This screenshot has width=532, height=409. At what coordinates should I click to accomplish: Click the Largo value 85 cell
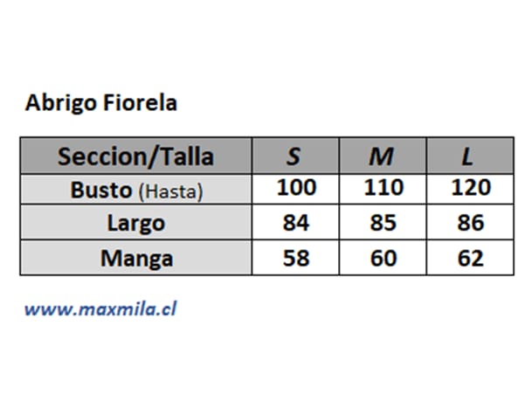tap(383, 222)
